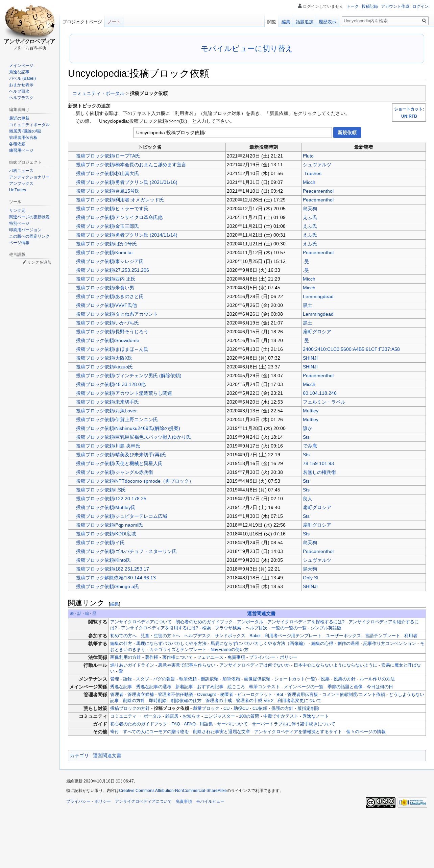Click the UN:RFB shortcut link
This screenshot has height=868, width=434.
[x=409, y=116]
